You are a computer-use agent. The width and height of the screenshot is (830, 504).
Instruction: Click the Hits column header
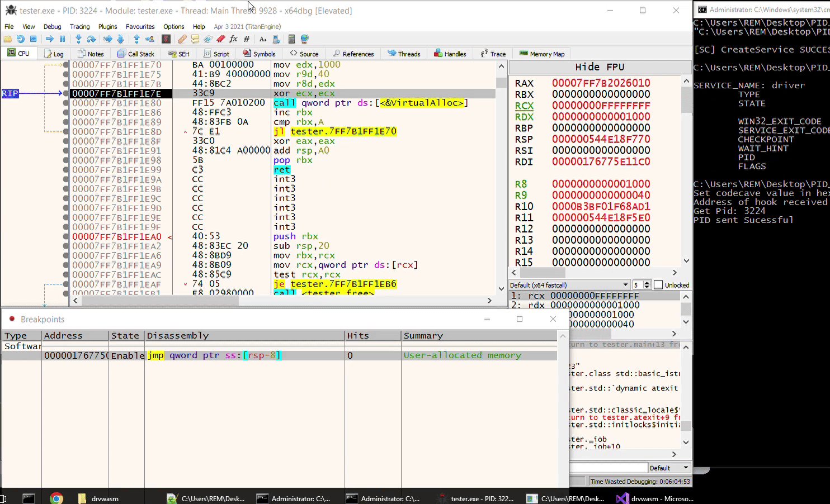[358, 336]
